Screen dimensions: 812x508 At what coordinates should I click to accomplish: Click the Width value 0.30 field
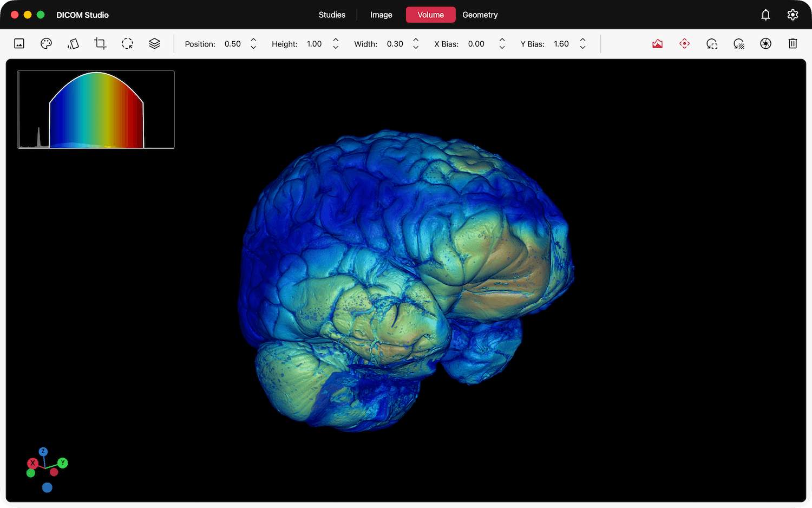[x=395, y=44]
